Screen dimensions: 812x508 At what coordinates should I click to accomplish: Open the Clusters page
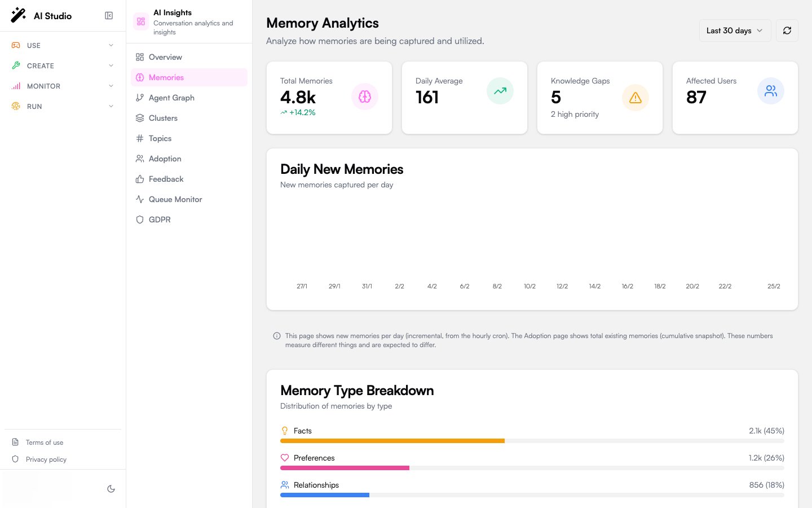tap(189, 118)
